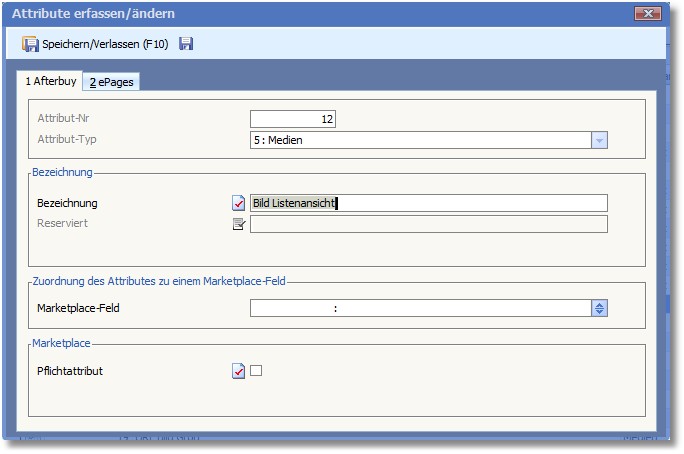Click the Speichern/Verlassen disk icon
Screen dimensions: 684x454
point(30,44)
